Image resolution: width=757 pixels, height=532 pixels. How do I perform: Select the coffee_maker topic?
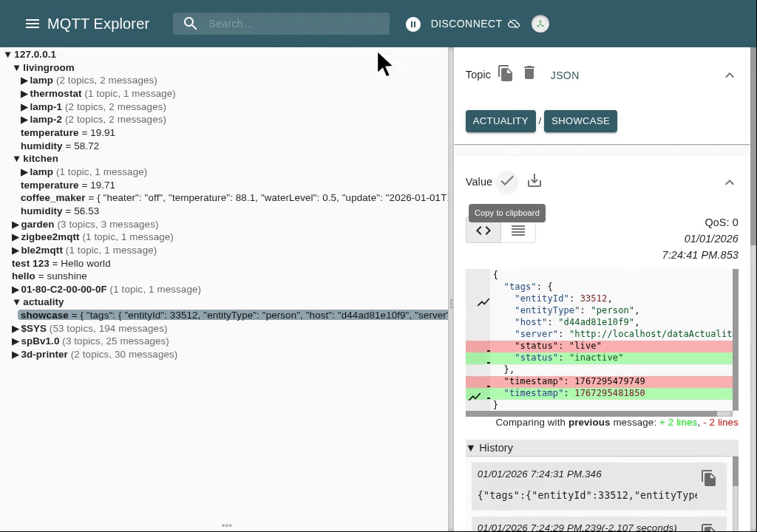pos(52,198)
